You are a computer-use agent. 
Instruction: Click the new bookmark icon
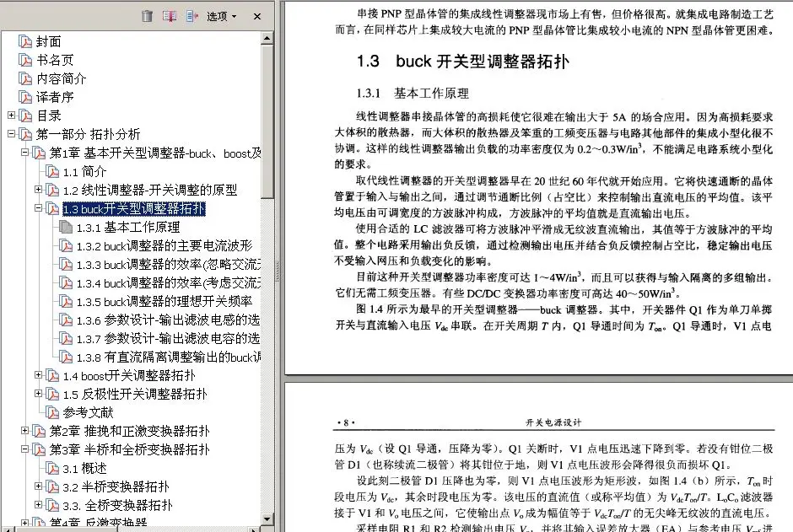coord(170,16)
